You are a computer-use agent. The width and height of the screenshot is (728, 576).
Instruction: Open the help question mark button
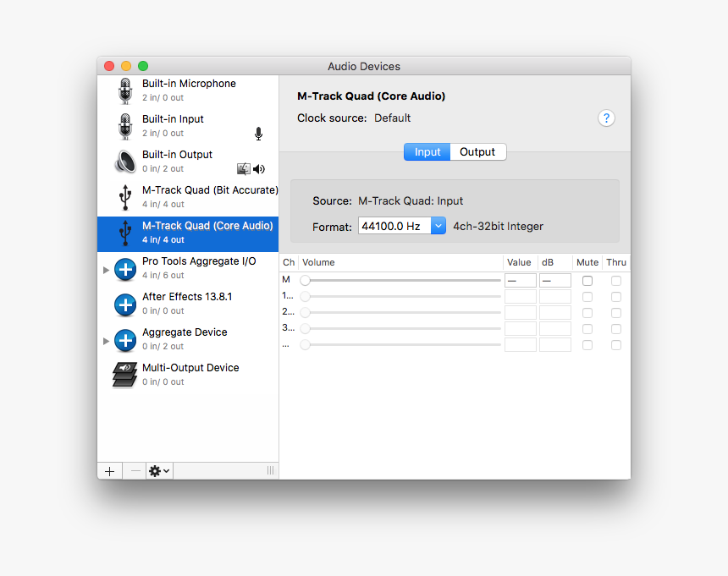tap(606, 118)
